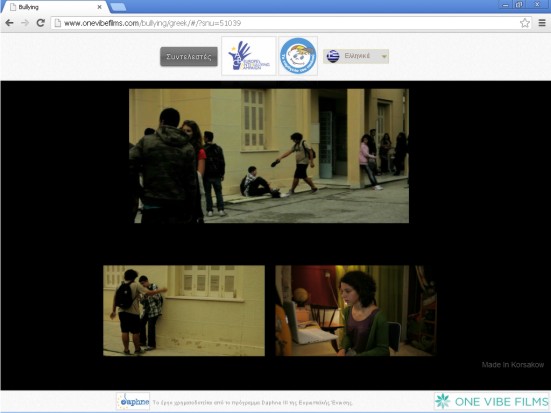Click the One Vibe Films logo
551x413 pixels.
click(x=492, y=401)
